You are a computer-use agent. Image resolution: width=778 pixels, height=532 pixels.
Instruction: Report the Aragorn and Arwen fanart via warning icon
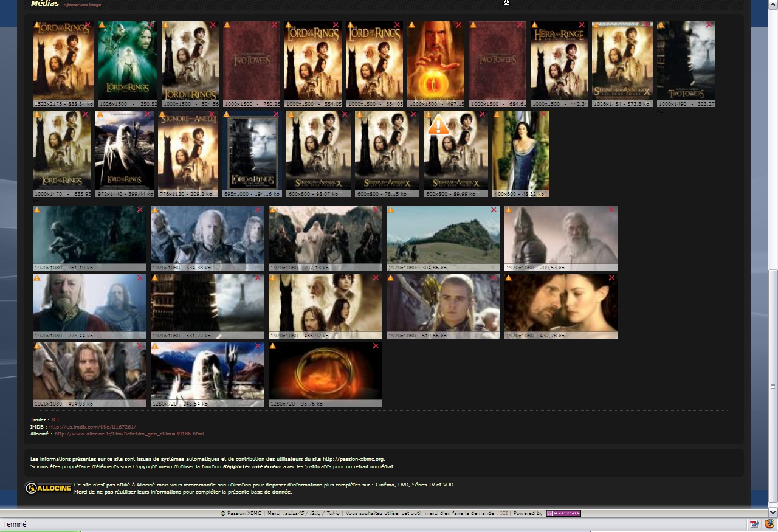click(x=508, y=278)
